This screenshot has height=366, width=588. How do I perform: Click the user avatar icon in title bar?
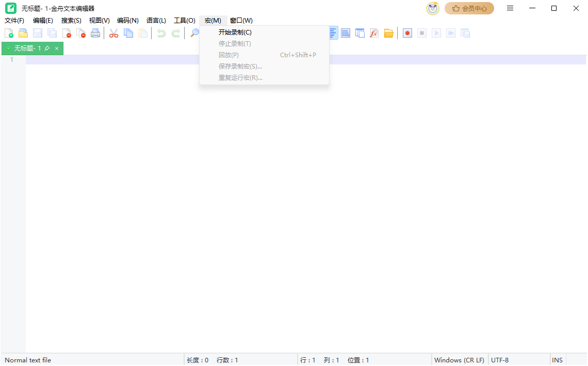[433, 8]
